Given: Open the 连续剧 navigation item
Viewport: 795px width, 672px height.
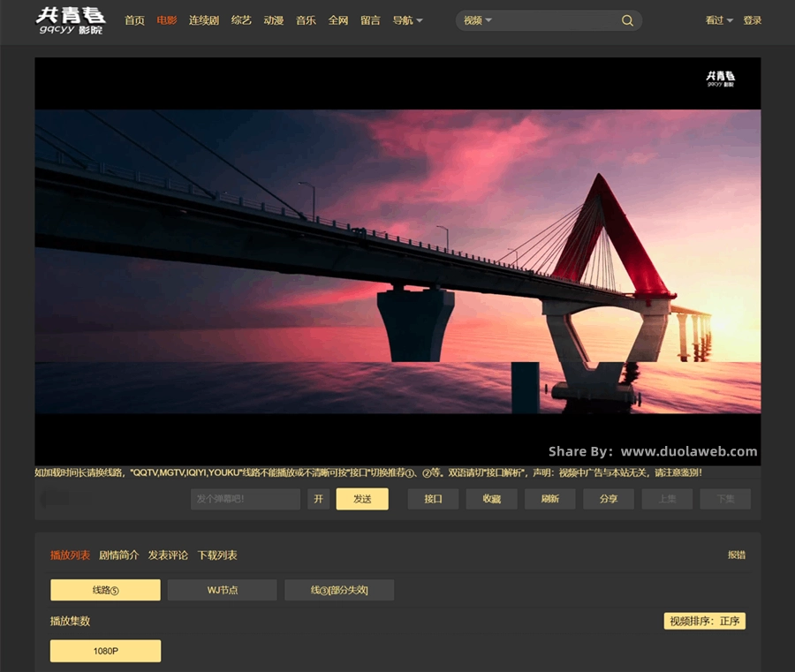Looking at the screenshot, I should [204, 20].
